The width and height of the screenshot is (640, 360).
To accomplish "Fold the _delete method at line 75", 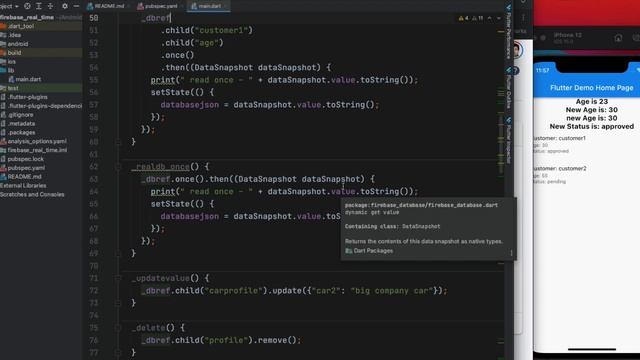I will tap(118, 328).
